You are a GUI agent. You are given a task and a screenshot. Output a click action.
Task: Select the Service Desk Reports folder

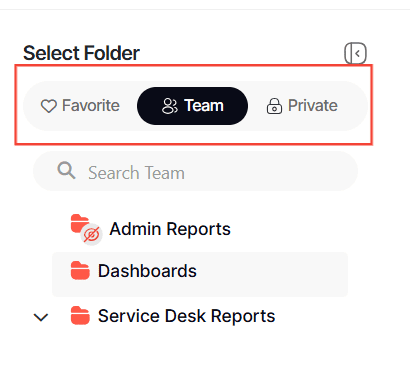187,316
